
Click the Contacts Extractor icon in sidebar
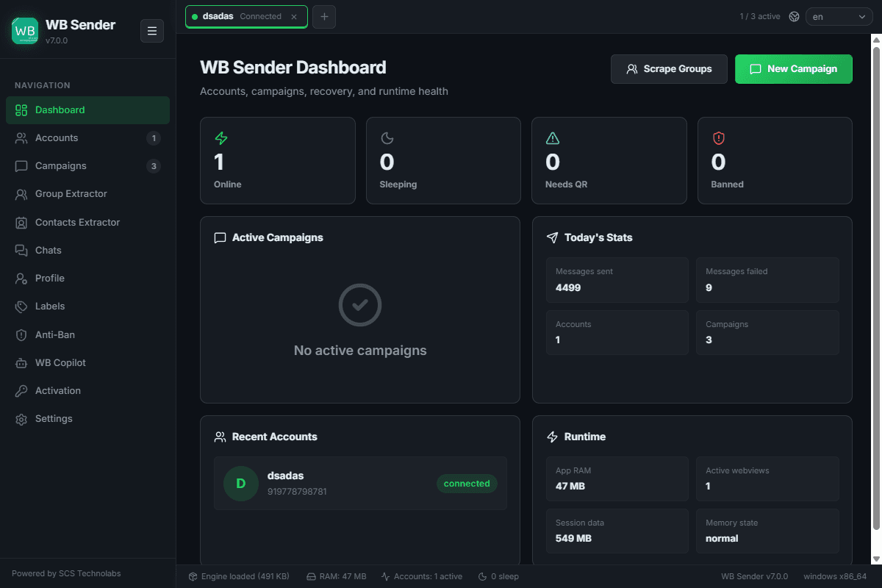pyautogui.click(x=21, y=223)
